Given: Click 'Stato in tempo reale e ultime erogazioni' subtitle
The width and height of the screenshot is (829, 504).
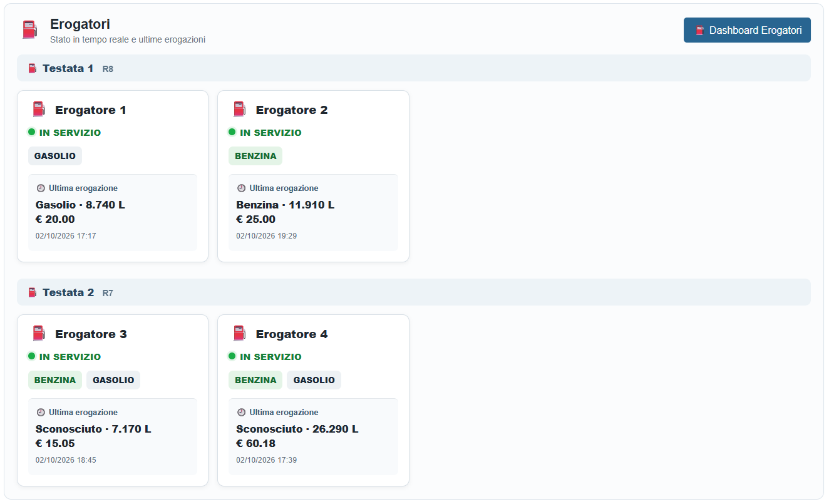Looking at the screenshot, I should (x=128, y=39).
